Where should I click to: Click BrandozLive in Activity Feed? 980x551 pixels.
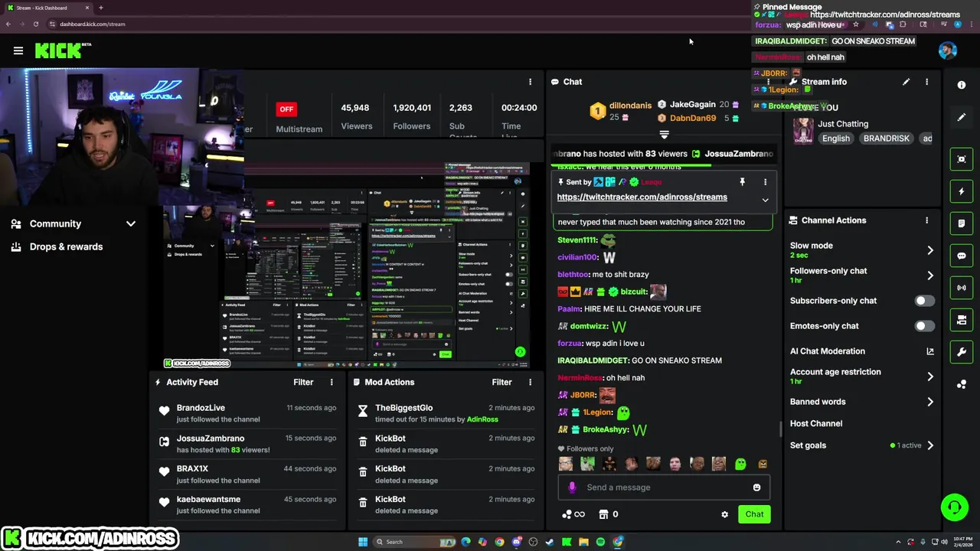(201, 408)
